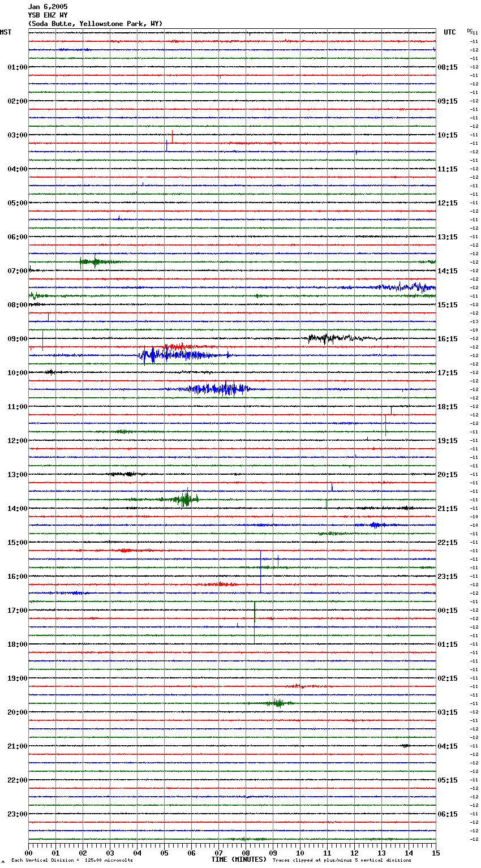481x868 pixels.
Task: Select the "05:00" MST row label
Action: tap(18, 203)
